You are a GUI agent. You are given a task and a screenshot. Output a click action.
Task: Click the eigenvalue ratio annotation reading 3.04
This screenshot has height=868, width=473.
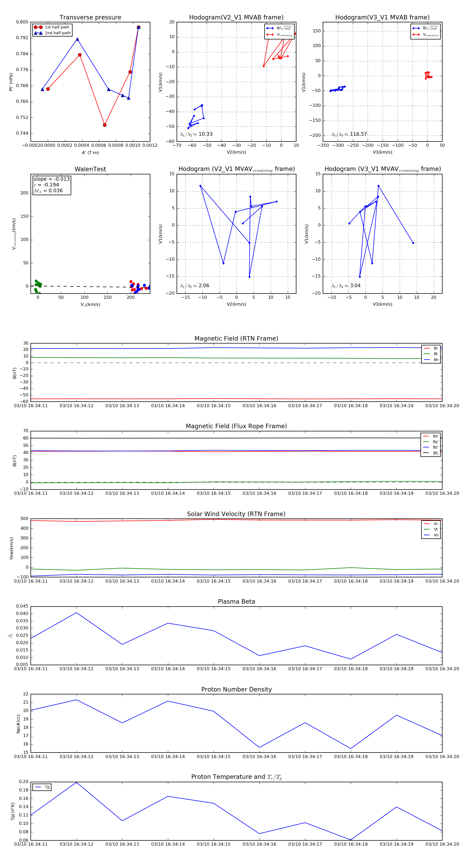click(x=346, y=286)
